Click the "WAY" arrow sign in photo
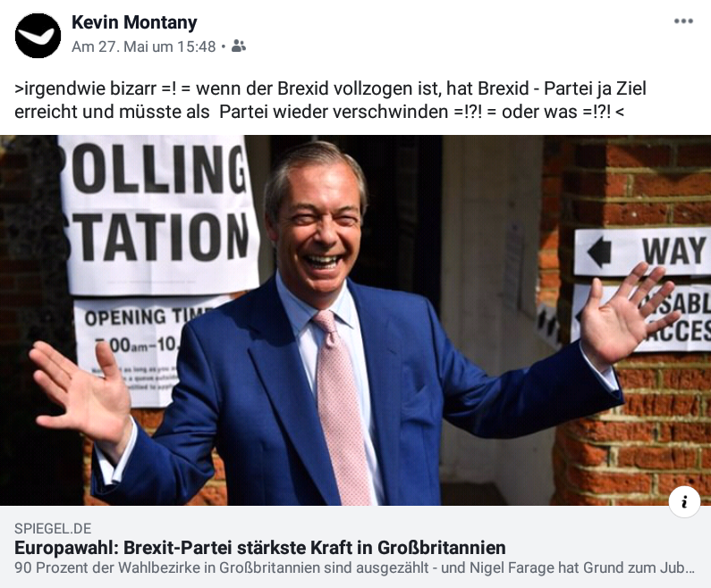This screenshot has width=711, height=588. point(642,251)
